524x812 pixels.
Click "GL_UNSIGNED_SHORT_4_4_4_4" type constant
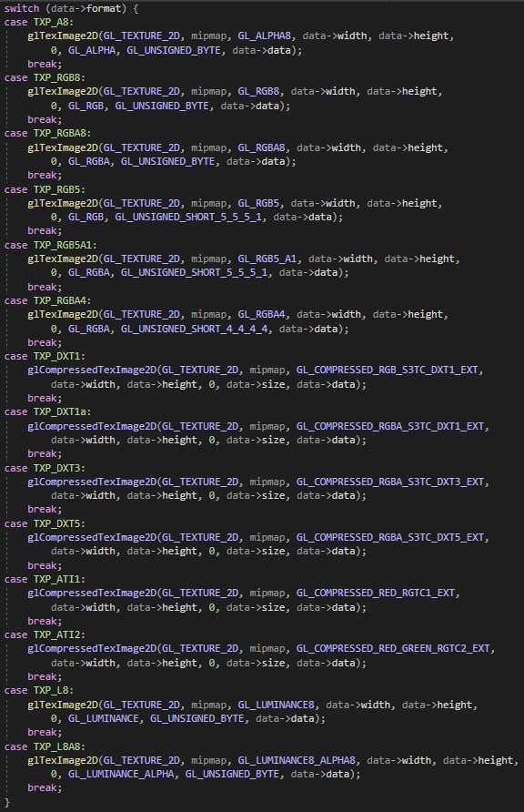tap(194, 329)
